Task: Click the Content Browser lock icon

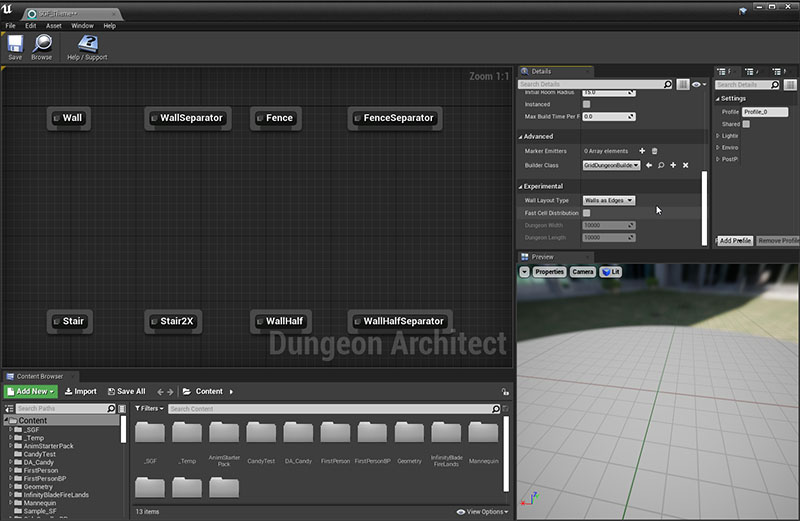Action: click(x=505, y=392)
